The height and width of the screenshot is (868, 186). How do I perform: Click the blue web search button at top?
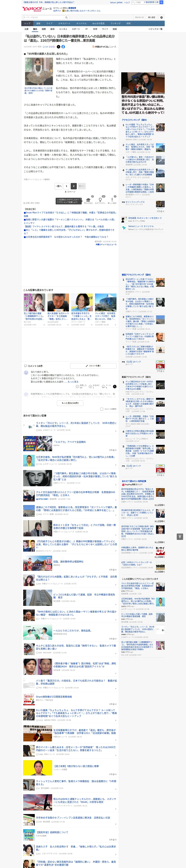(x=161, y=2)
